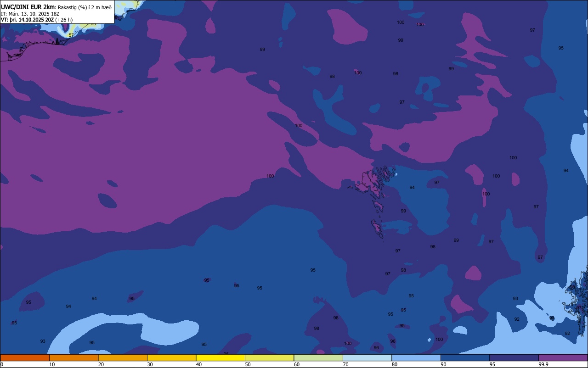Image resolution: width=588 pixels, height=368 pixels.
Task: Click the 'UWC/DINI EUR 2km' title text
Action: (x=28, y=7)
